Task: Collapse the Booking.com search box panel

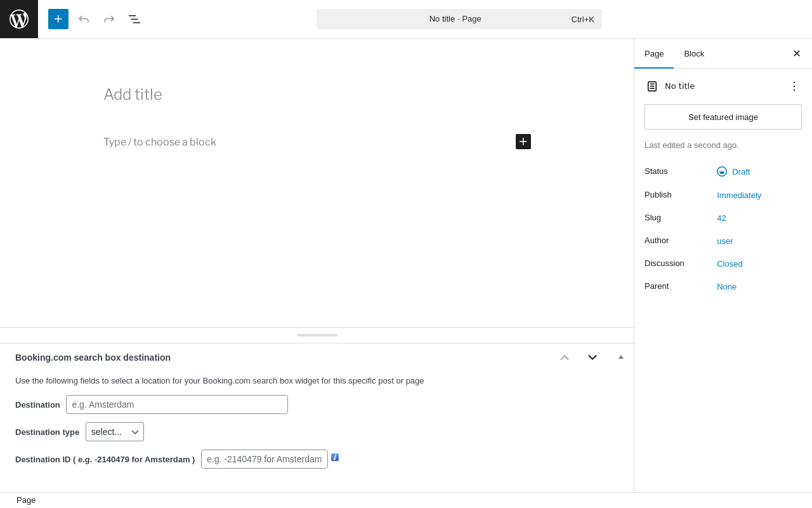Action: click(x=621, y=358)
